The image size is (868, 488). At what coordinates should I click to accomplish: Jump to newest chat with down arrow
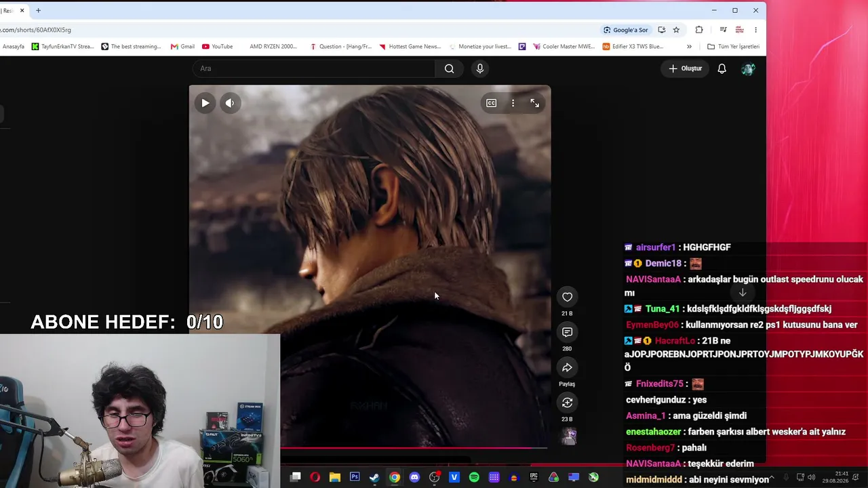pos(743,293)
